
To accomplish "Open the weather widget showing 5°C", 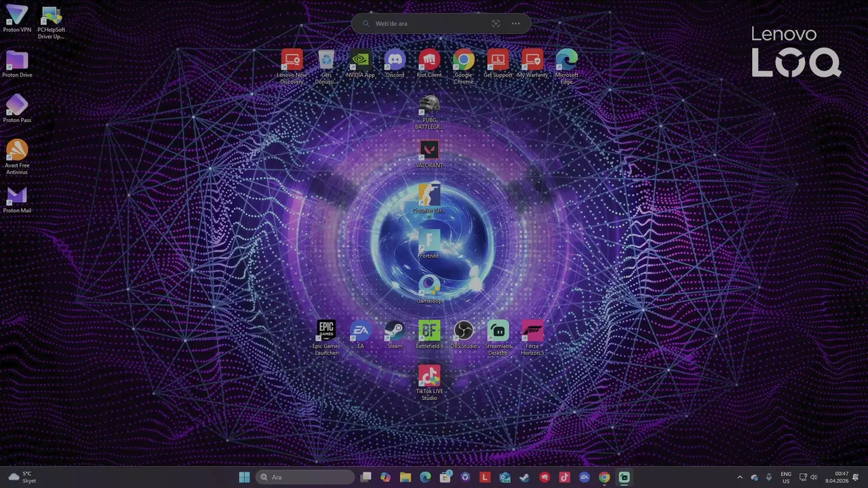I will (x=22, y=477).
